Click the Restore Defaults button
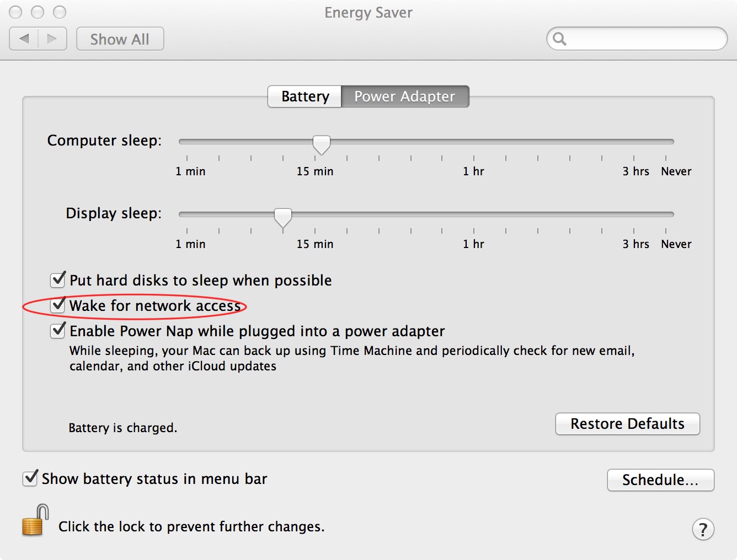The height and width of the screenshot is (560, 737). tap(627, 424)
